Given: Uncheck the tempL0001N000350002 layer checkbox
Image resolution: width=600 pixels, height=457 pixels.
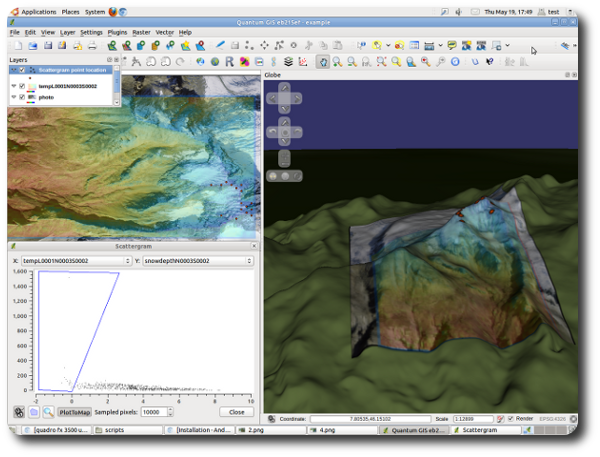Looking at the screenshot, I should click(22, 86).
